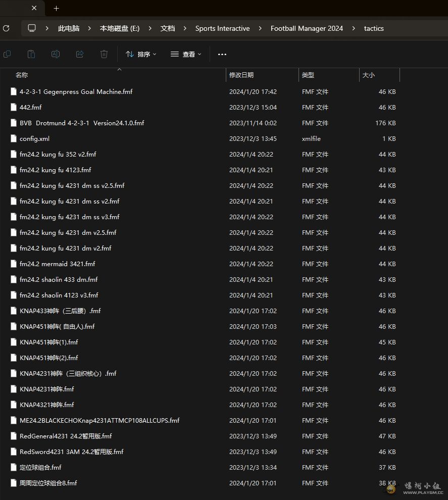Select KNAP4231神阵（三组织核心）.fmf
This screenshot has height=500, width=448.
pos(68,373)
